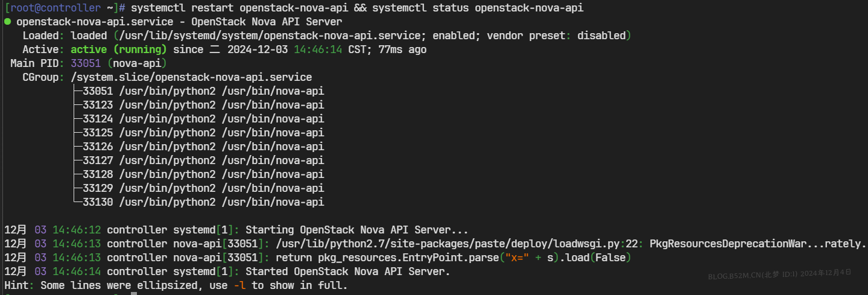This screenshot has width=868, height=295.
Task: Click the terminal cursor block at bottom
Action: tap(134, 294)
